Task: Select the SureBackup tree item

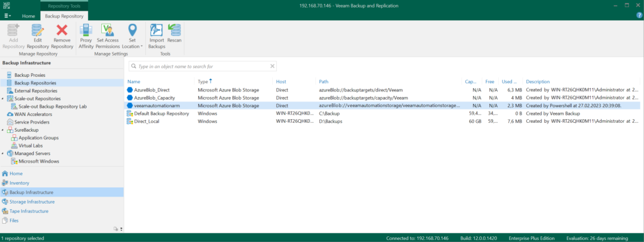Action: pyautogui.click(x=26, y=130)
